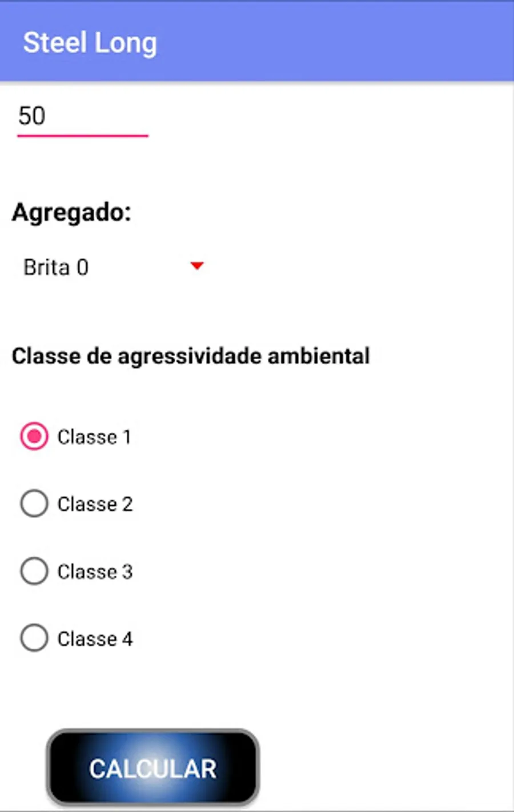This screenshot has width=514, height=812.
Task: Open the Brita 0 aggregate dropdown
Action: pos(111,267)
